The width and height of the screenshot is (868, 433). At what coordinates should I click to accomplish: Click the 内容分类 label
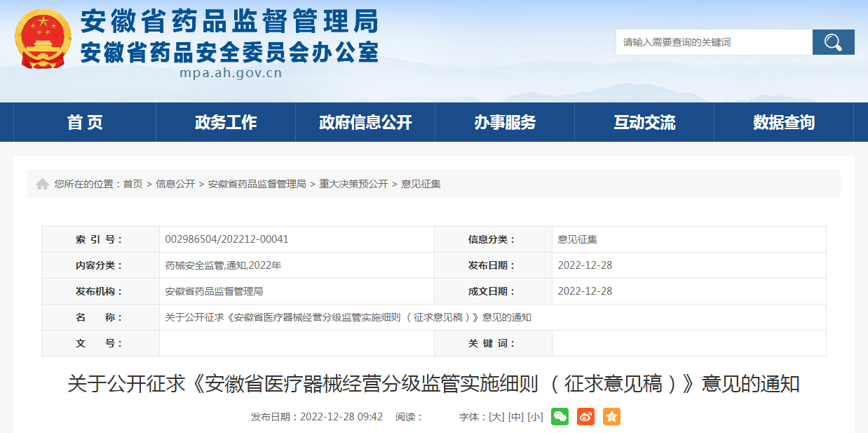tap(100, 265)
